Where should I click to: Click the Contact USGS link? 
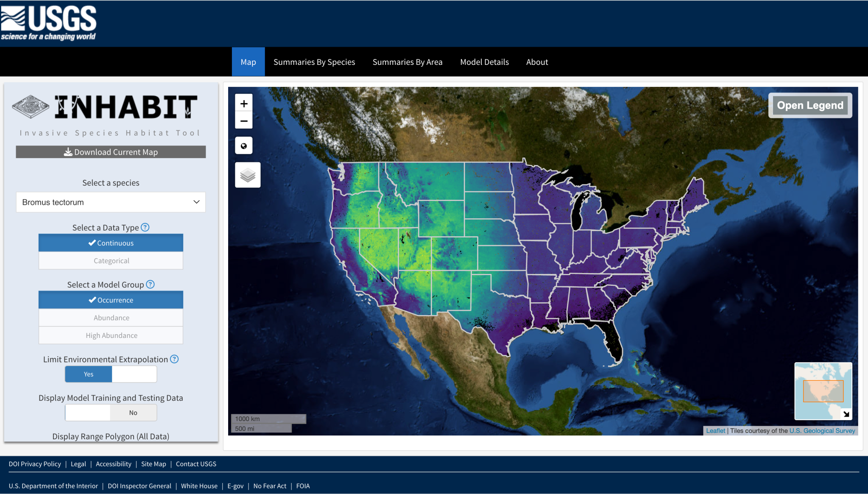tap(196, 464)
